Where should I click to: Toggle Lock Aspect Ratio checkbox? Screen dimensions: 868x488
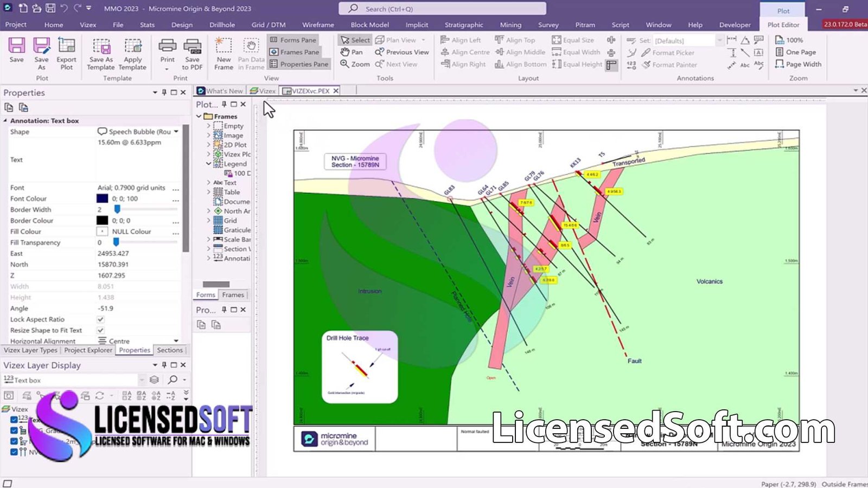click(x=100, y=319)
